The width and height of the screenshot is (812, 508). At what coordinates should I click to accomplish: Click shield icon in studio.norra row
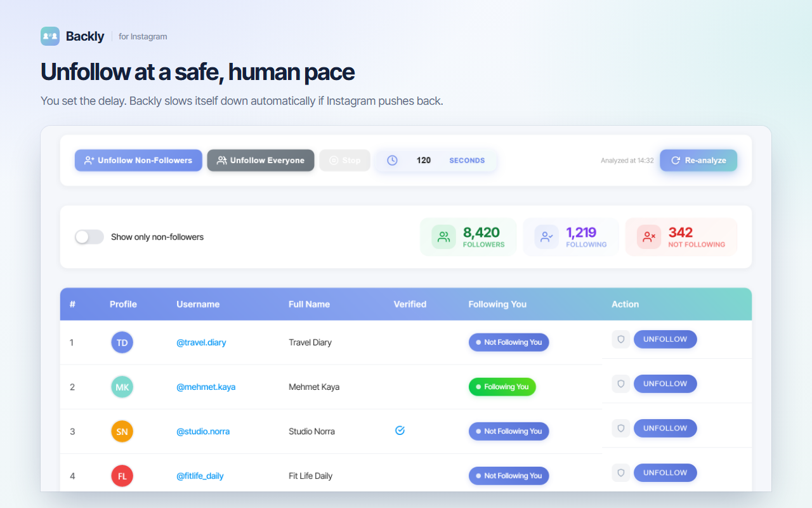(621, 428)
